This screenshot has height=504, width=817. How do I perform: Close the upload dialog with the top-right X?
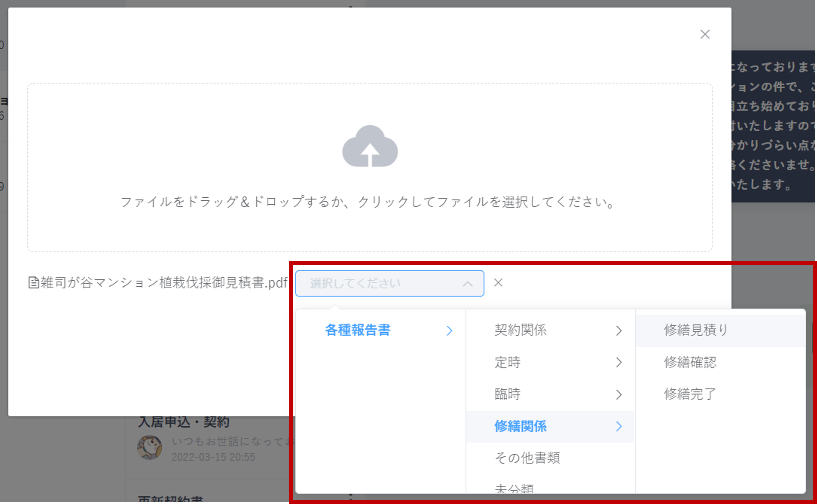tap(705, 34)
